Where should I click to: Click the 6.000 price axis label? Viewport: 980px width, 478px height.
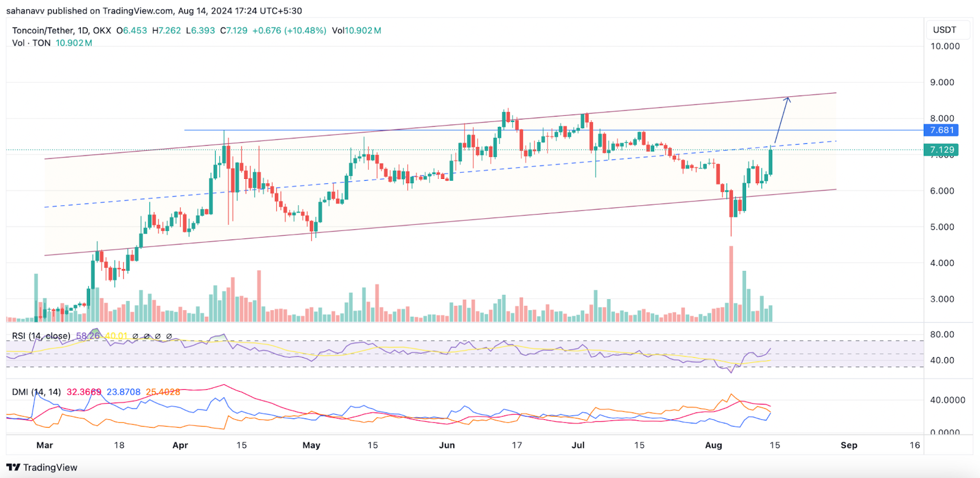coord(942,191)
